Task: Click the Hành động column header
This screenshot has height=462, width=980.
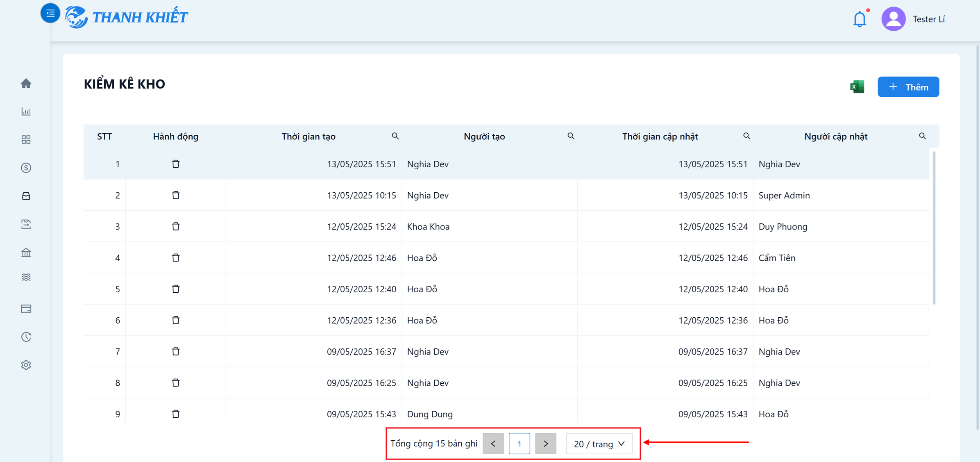Action: (176, 137)
